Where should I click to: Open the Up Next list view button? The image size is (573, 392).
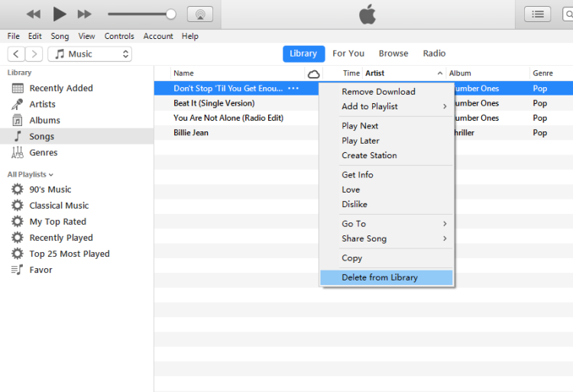537,15
